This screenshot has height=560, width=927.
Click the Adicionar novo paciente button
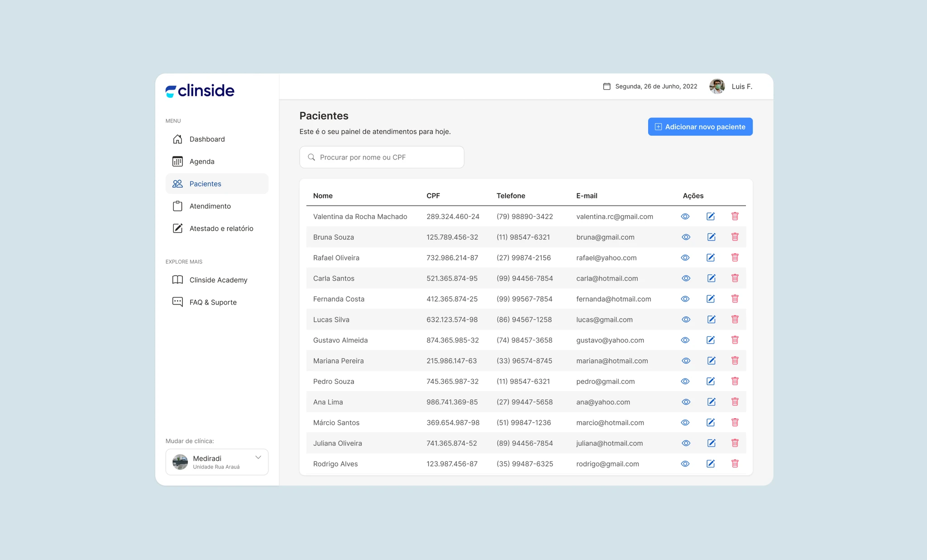point(700,127)
